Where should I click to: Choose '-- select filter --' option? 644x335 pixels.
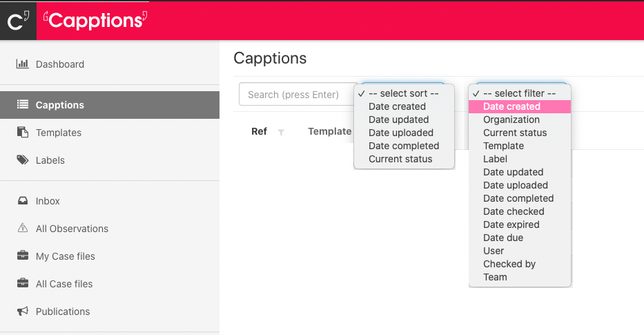pos(520,93)
